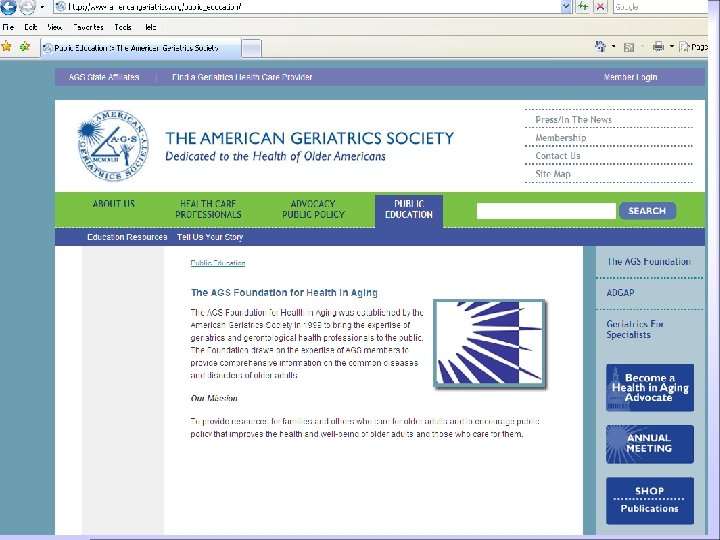
Task: Select Health Care Professionals navigation tab
Action: pyautogui.click(x=208, y=209)
